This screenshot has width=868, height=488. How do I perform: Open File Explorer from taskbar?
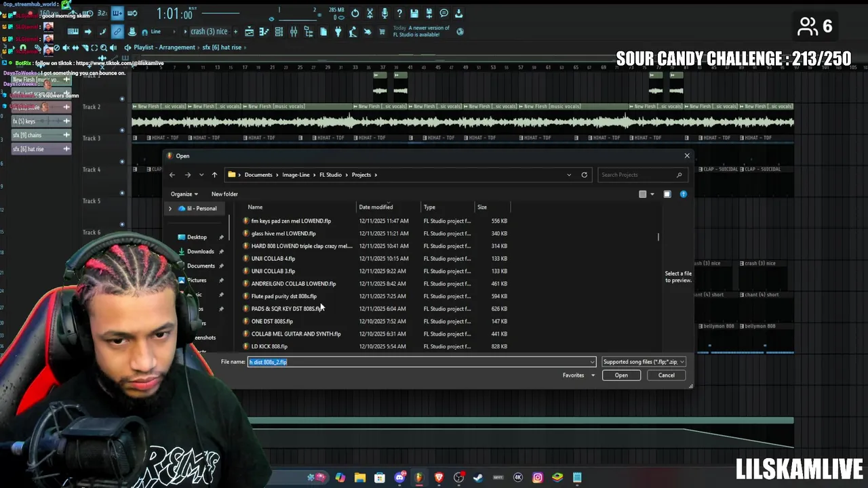point(360,477)
